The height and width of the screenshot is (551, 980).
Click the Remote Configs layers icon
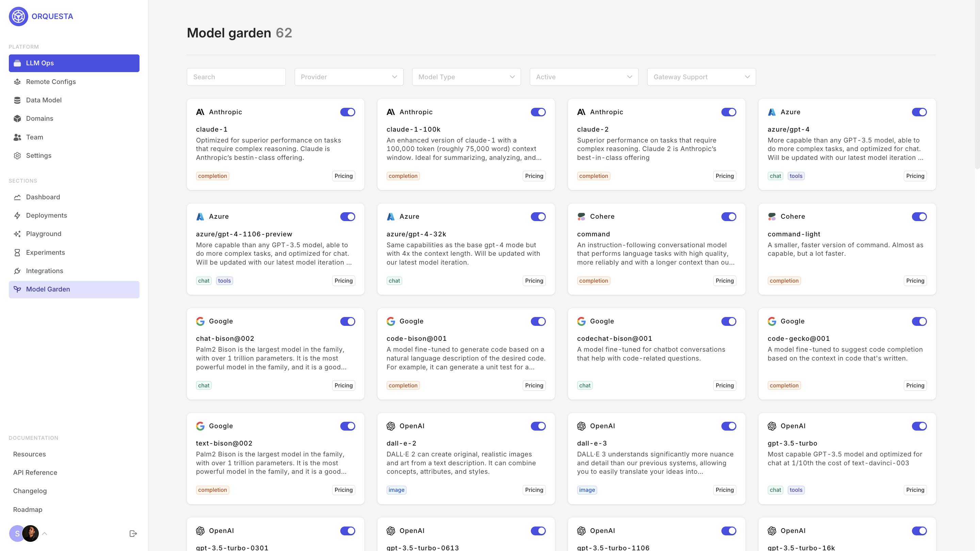(x=17, y=82)
